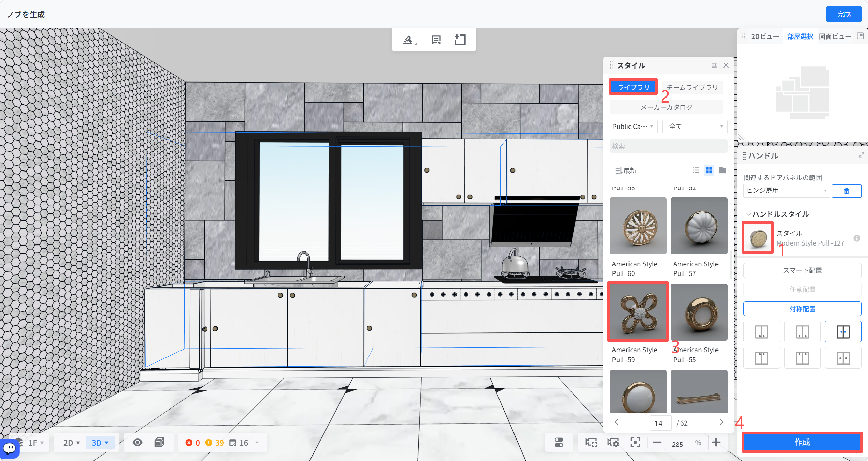The width and height of the screenshot is (868, 461).
Task: Expand the ハンドル panel
Action: 861,155
